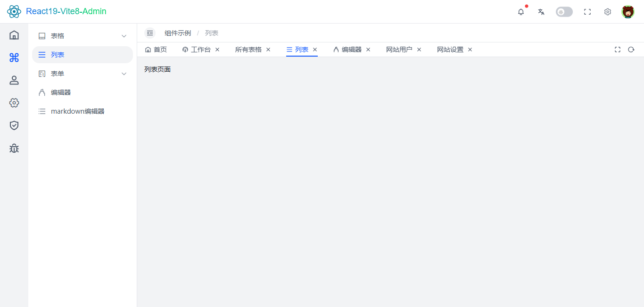Open the user avatar menu
The width and height of the screenshot is (644, 307).
click(x=628, y=12)
